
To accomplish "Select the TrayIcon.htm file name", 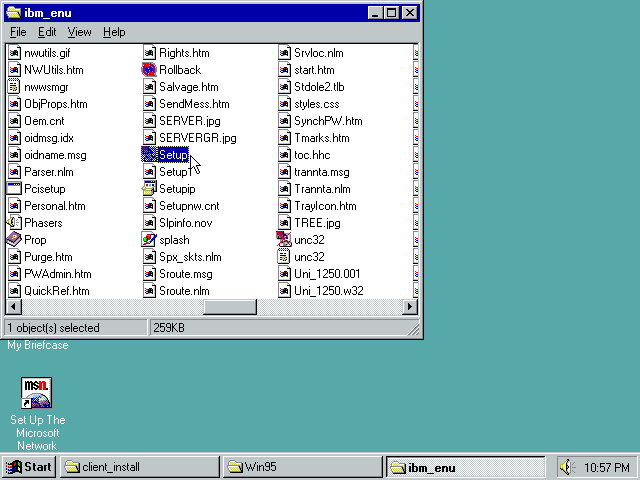I will click(325, 206).
